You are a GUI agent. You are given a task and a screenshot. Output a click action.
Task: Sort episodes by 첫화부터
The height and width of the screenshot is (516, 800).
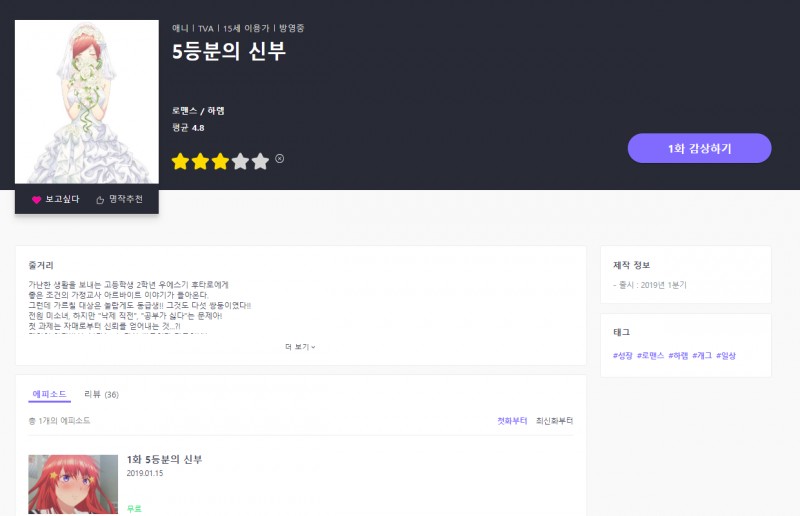pyautogui.click(x=511, y=421)
